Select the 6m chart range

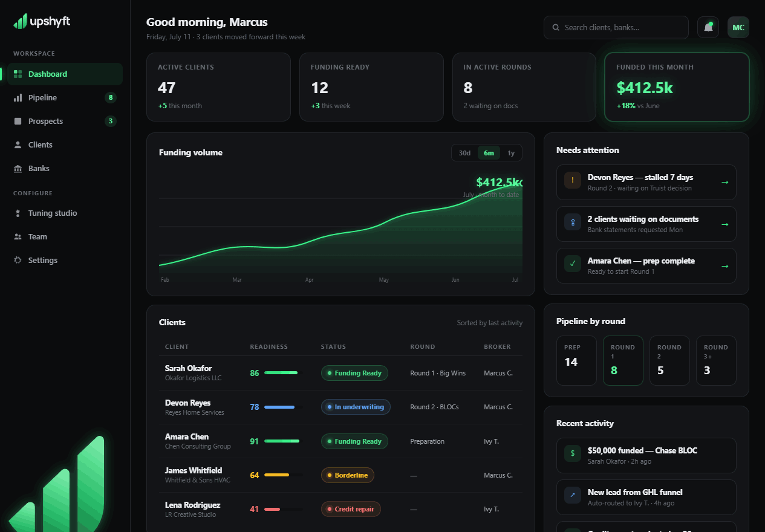(489, 153)
